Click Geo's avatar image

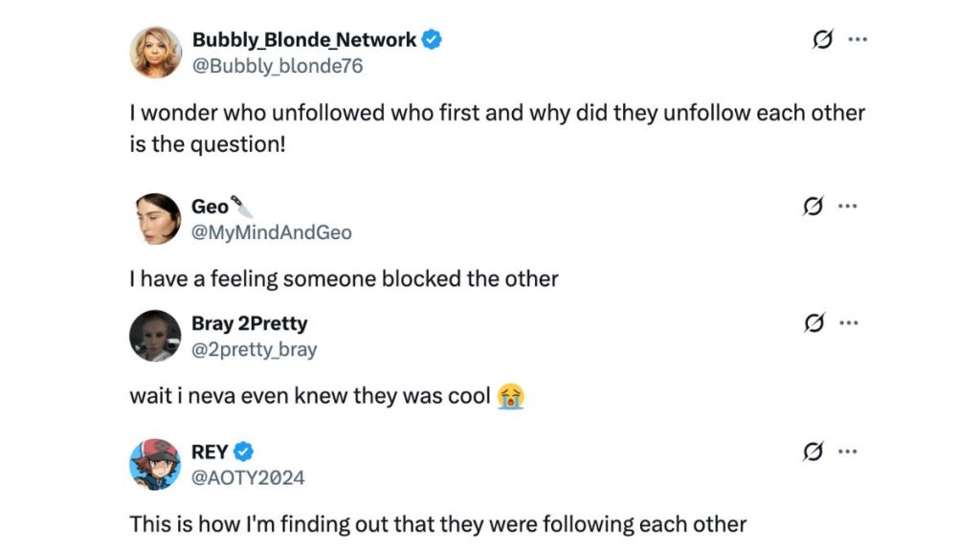tap(155, 217)
